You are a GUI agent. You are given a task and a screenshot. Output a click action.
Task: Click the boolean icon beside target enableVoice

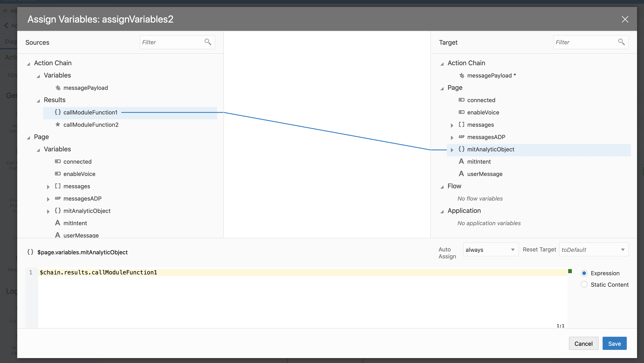pos(462,112)
